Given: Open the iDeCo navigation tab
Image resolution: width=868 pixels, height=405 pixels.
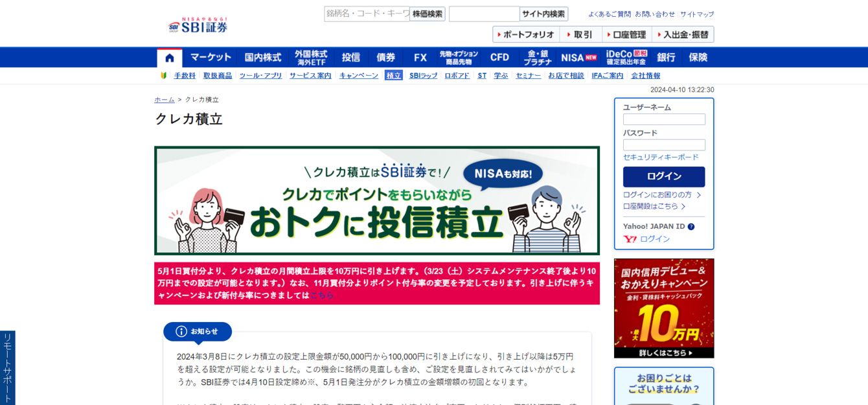Looking at the screenshot, I should [x=626, y=57].
